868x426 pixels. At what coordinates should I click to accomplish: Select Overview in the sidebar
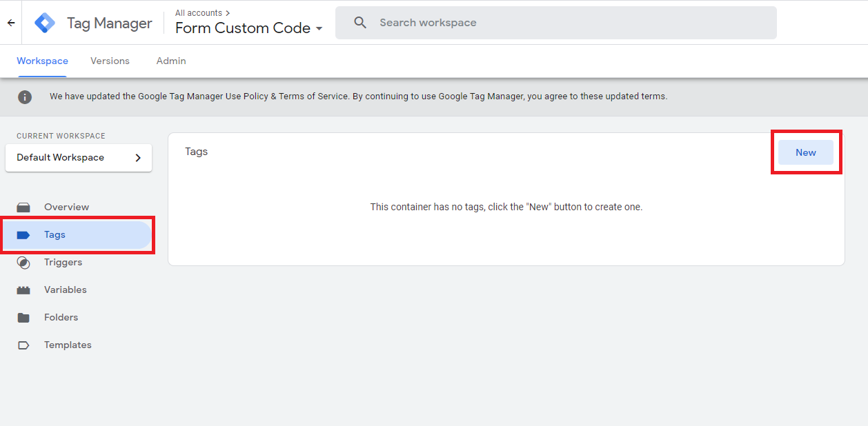pyautogui.click(x=77, y=207)
